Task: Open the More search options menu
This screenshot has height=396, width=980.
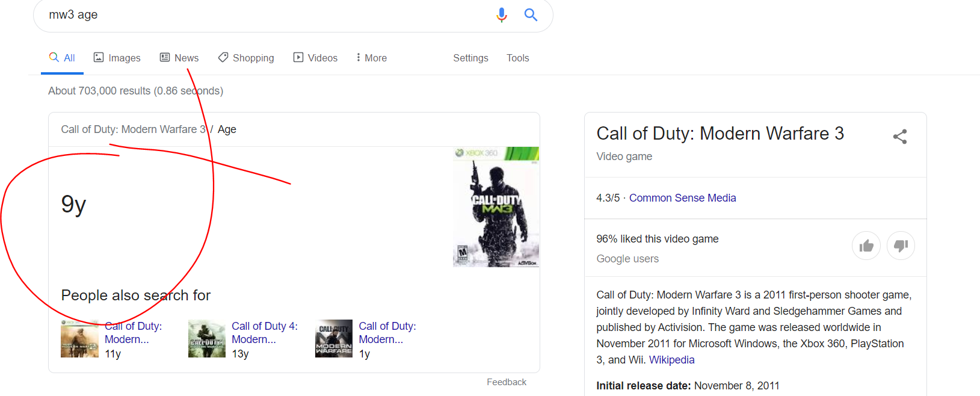Action: pyautogui.click(x=371, y=58)
